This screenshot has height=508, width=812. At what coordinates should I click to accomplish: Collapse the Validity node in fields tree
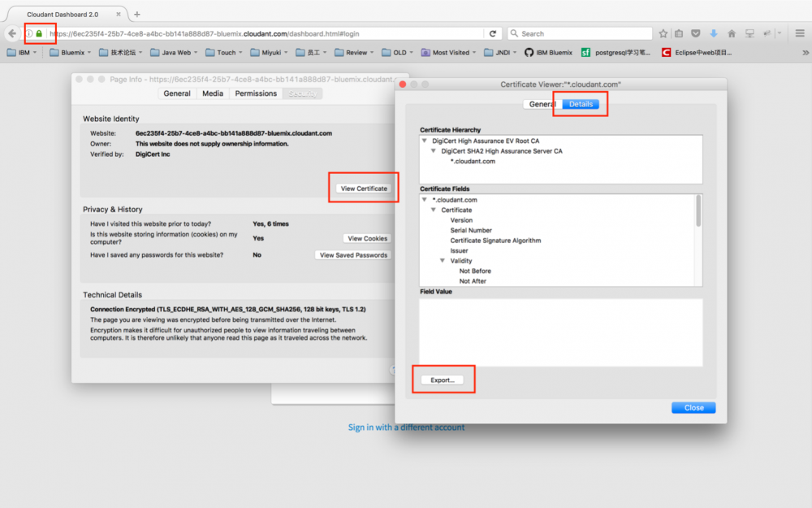pyautogui.click(x=443, y=261)
